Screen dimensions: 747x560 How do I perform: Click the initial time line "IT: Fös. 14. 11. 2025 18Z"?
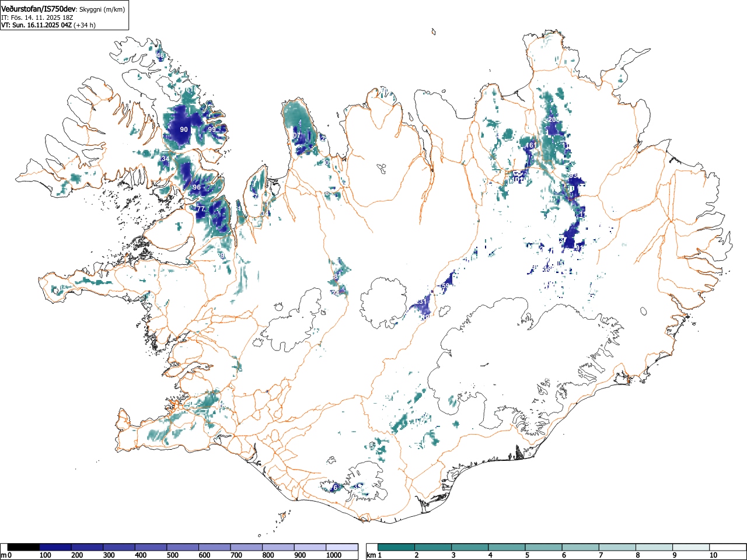click(37, 17)
